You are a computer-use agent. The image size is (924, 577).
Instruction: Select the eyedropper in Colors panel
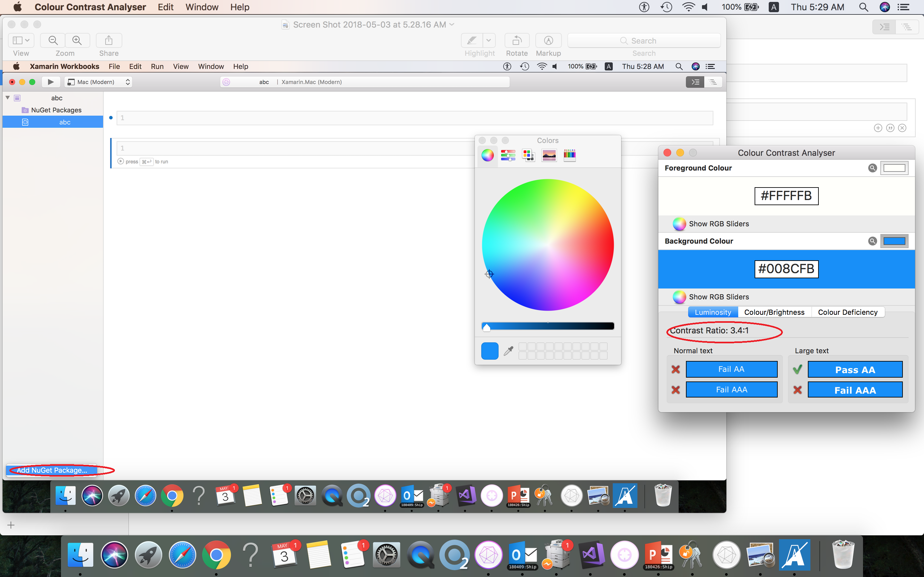click(508, 351)
